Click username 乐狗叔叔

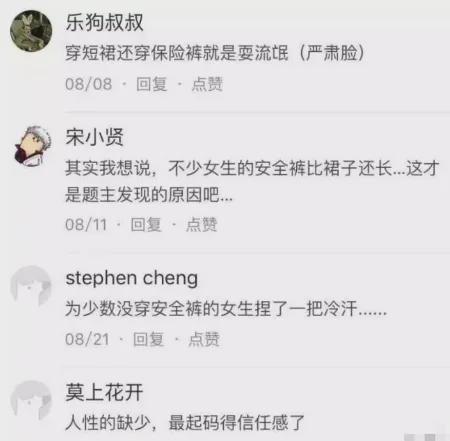(104, 23)
